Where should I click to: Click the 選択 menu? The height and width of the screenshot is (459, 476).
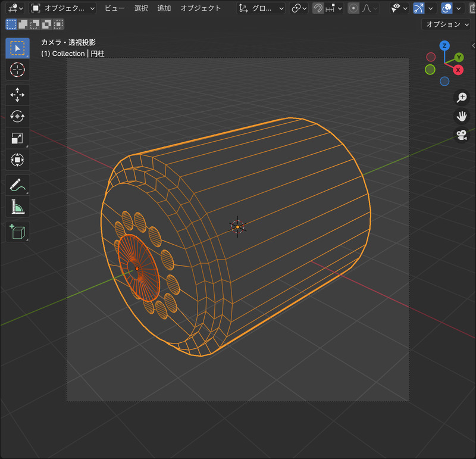pyautogui.click(x=141, y=8)
